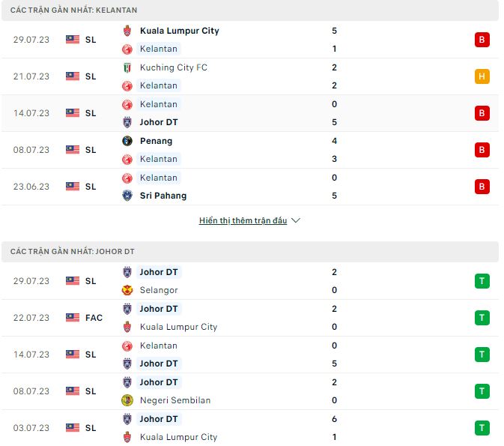This screenshot has width=504, height=446.
Task: Click green T badge for 03.07.23 match
Action: (482, 428)
